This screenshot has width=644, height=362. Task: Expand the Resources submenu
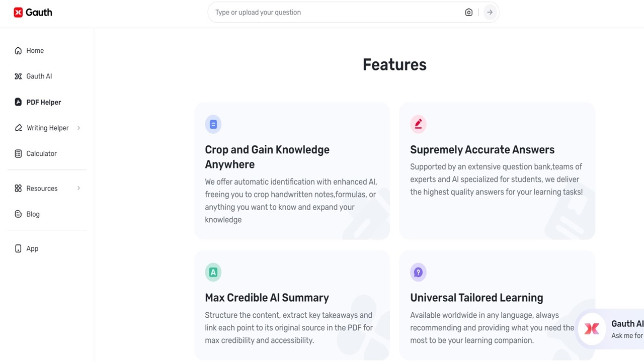[78, 188]
